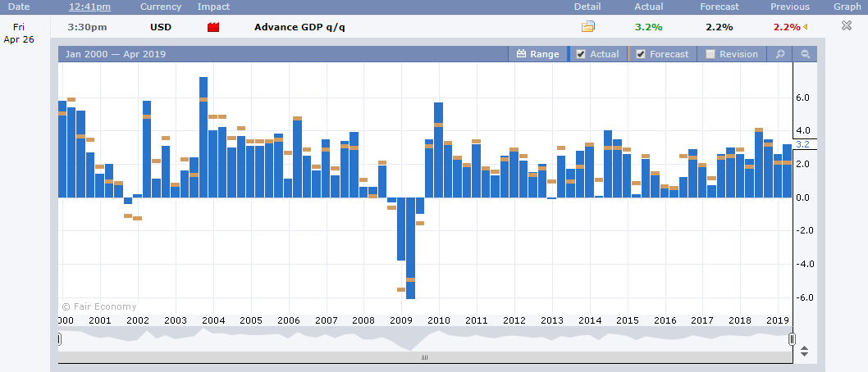Screen dimensions: 868x372
Task: Enable the Revision checkbox
Action: pyautogui.click(x=710, y=54)
